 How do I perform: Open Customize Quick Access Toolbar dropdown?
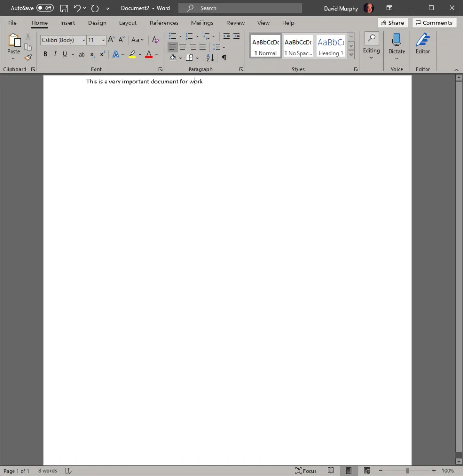[108, 8]
